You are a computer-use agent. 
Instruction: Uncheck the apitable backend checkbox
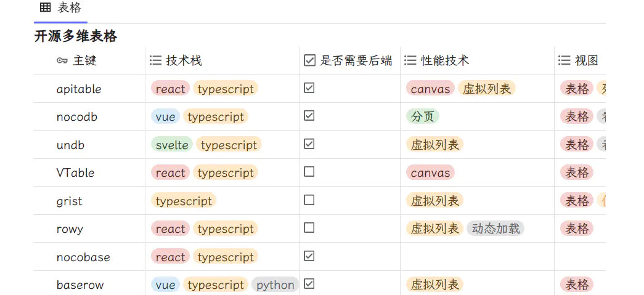309,88
